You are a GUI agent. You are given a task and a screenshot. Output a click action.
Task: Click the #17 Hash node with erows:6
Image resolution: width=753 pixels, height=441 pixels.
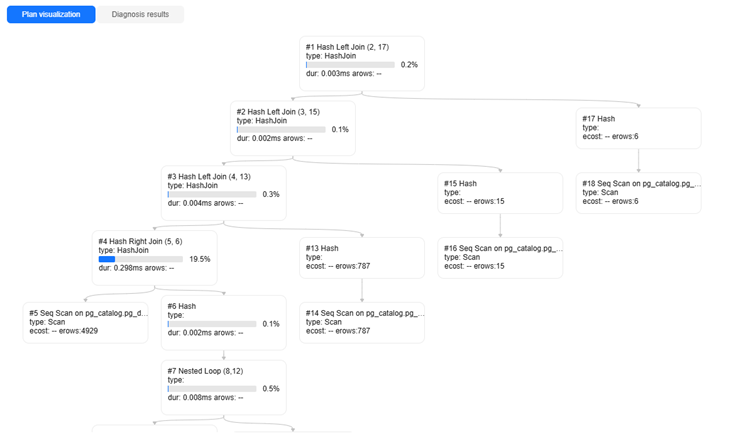pyautogui.click(x=639, y=128)
